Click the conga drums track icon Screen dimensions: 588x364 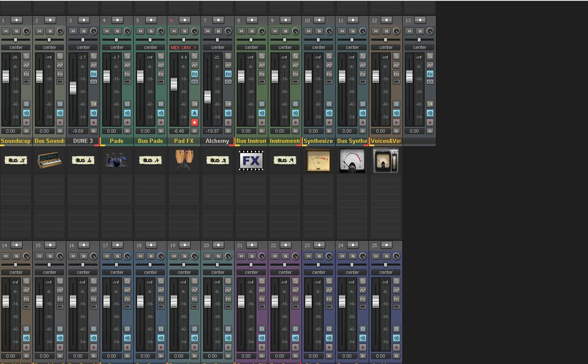(184, 160)
